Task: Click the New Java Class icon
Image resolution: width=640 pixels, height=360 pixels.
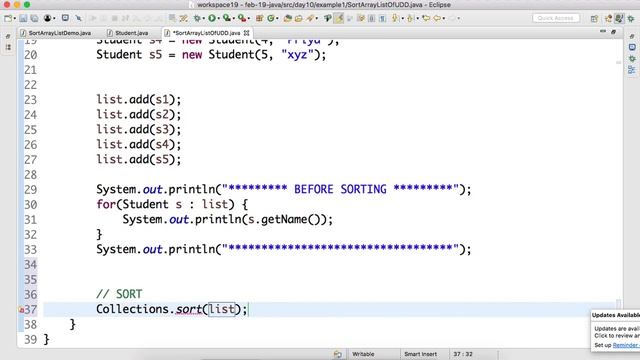Action: [x=271, y=18]
